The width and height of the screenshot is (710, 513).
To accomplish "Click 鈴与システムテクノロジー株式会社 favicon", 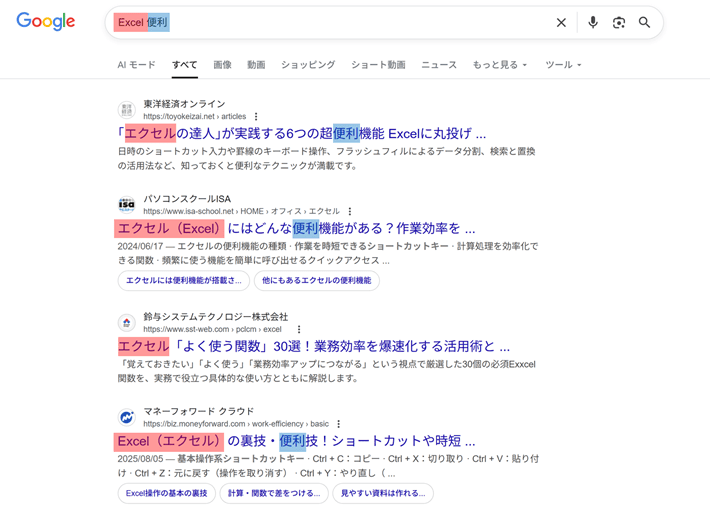I will point(126,323).
